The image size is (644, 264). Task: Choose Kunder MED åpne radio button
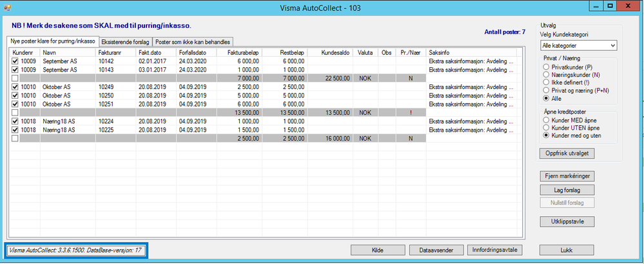pyautogui.click(x=545, y=119)
